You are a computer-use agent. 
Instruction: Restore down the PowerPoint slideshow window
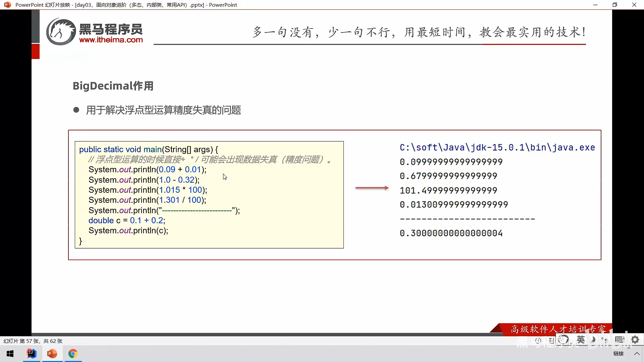(614, 5)
